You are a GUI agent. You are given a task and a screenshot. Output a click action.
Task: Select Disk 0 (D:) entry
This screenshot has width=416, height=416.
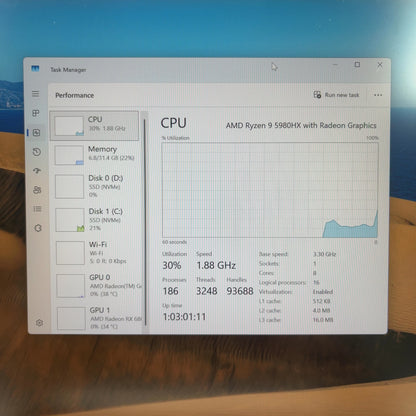click(96, 186)
